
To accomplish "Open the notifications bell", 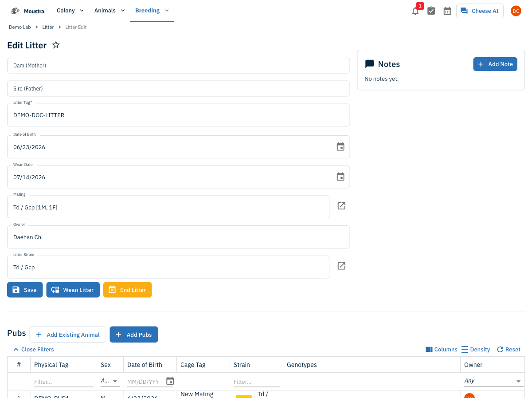I will pyautogui.click(x=415, y=11).
